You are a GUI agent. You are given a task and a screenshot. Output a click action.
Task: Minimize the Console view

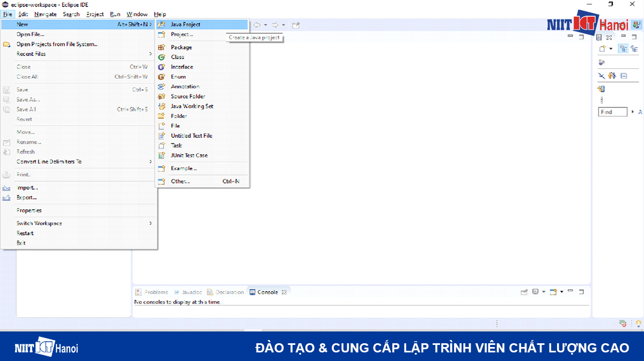point(570,292)
